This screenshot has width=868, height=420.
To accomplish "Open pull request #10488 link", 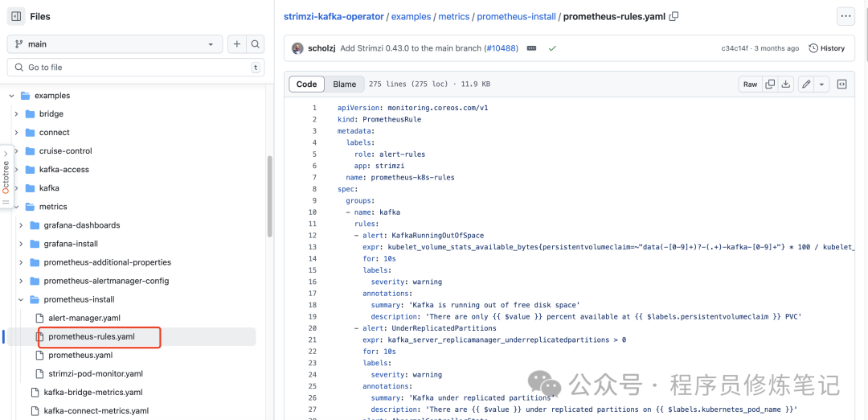I will click(x=502, y=48).
